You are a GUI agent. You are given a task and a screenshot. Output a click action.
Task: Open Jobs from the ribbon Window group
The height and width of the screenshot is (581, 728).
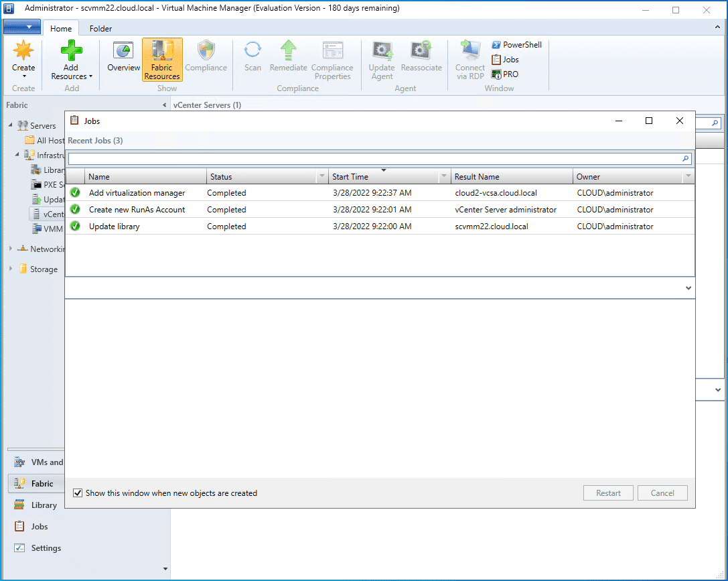click(505, 60)
